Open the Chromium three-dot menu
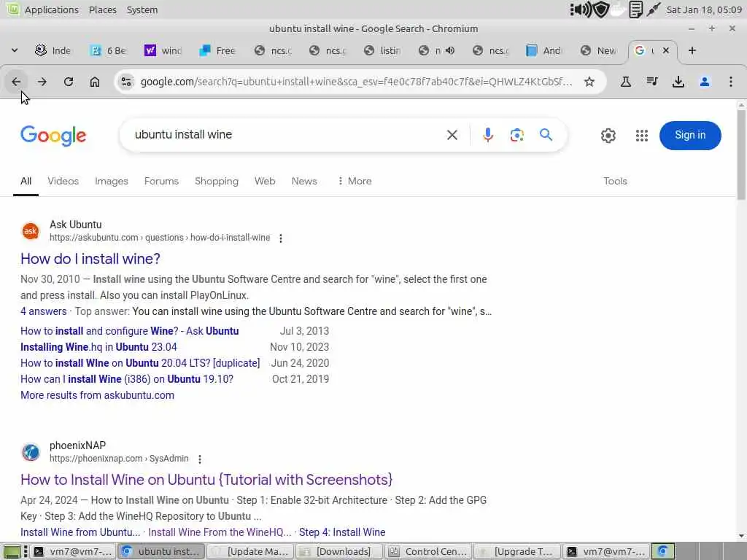The image size is (747, 560). (x=731, y=82)
